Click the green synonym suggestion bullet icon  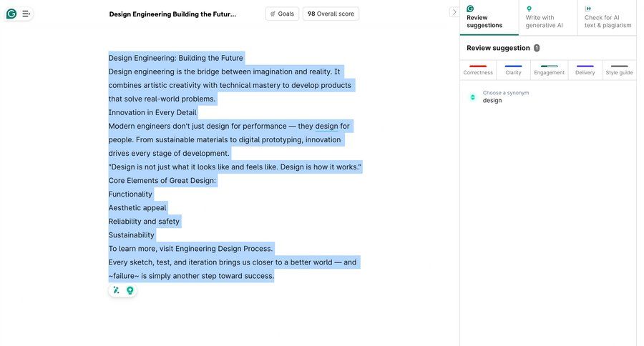[473, 97]
